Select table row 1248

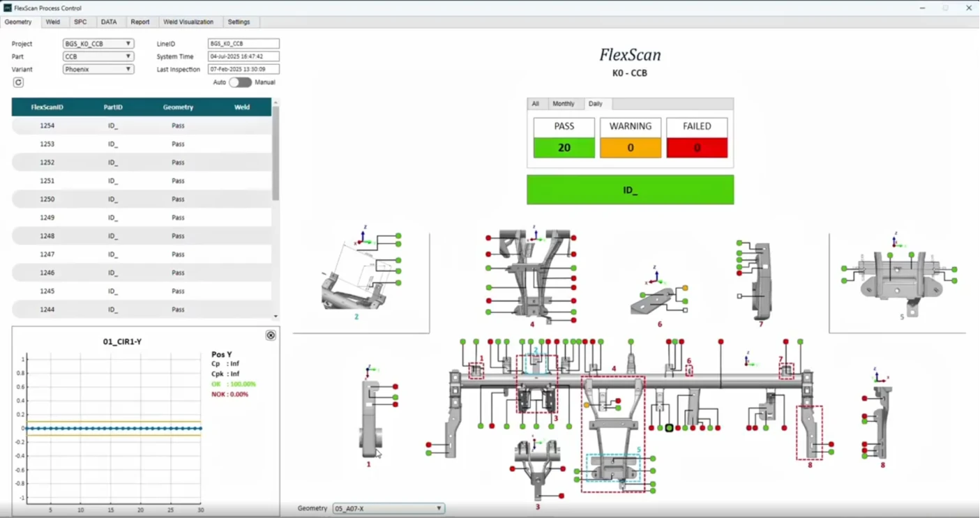(142, 236)
